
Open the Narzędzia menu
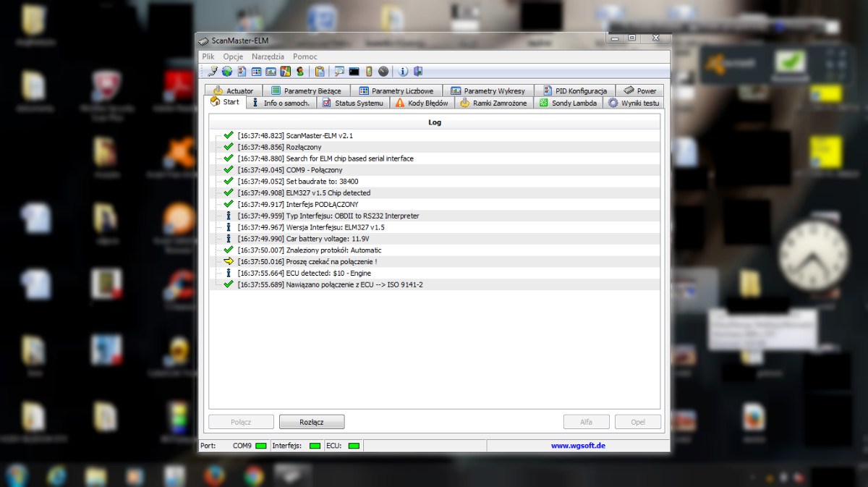tap(268, 56)
